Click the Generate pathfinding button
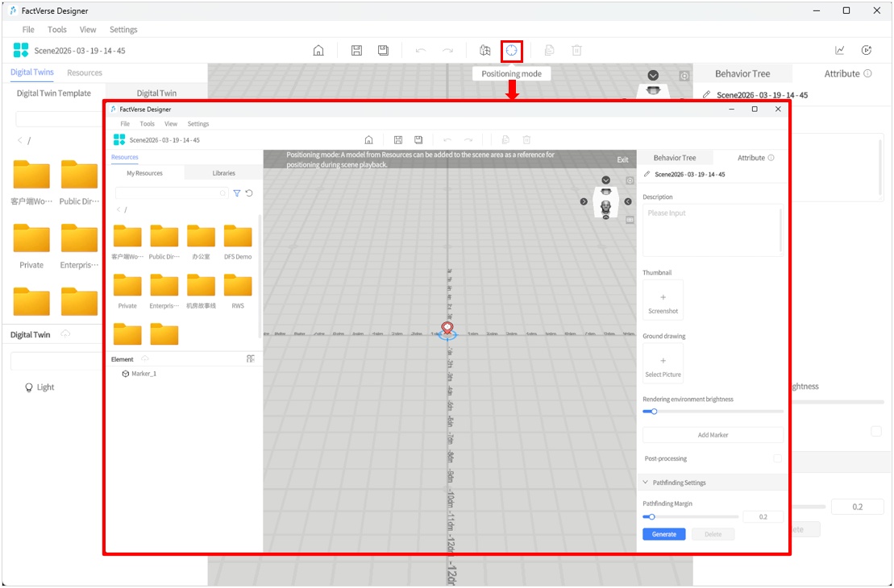Image resolution: width=894 pixels, height=588 pixels. pos(663,533)
